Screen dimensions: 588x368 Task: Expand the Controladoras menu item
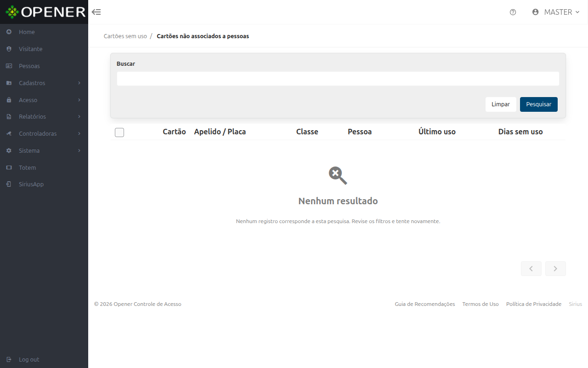[44, 133]
